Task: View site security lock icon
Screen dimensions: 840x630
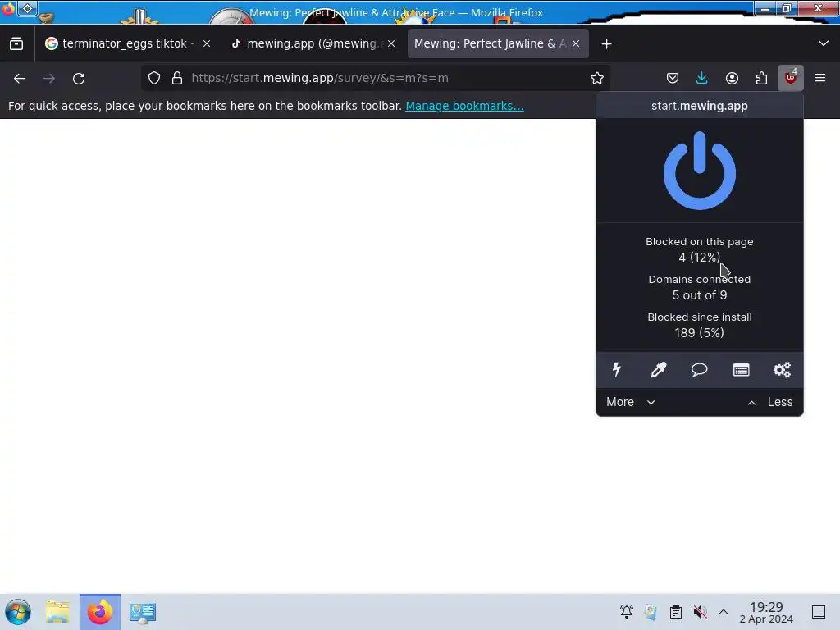Action: click(x=177, y=78)
